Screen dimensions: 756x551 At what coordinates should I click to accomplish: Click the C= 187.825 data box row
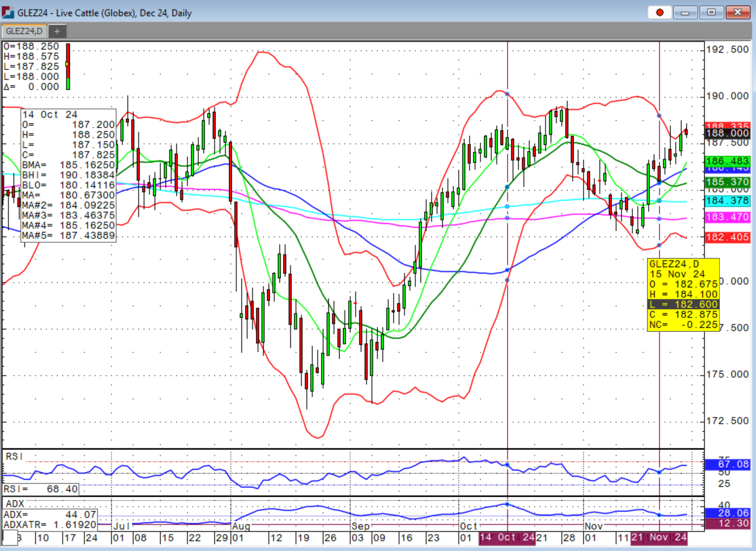point(69,155)
